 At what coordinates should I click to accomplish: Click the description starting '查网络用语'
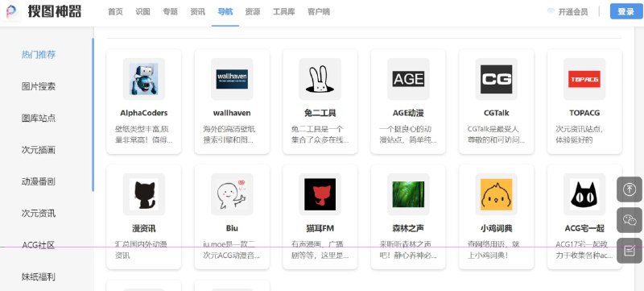493,250
